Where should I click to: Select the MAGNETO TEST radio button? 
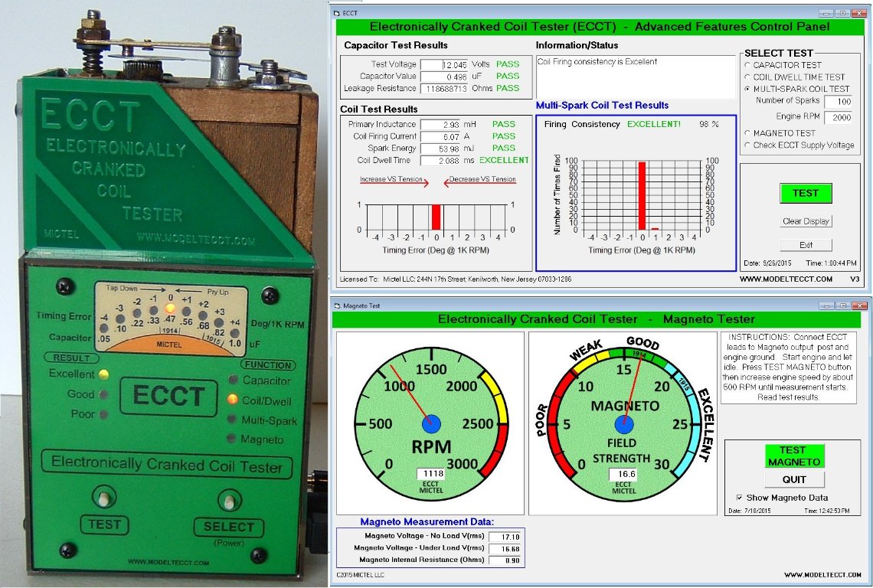[747, 133]
